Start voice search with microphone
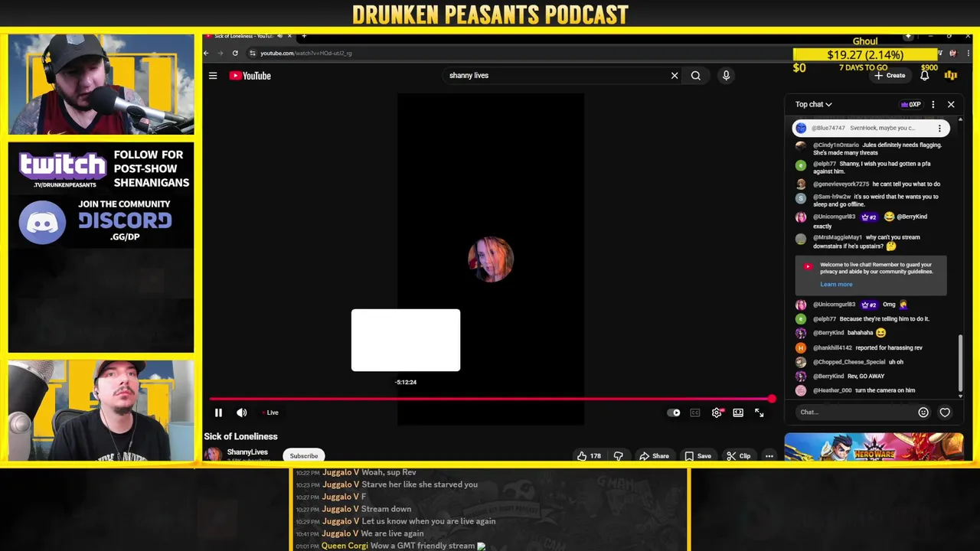This screenshot has height=551, width=980. 726,76
